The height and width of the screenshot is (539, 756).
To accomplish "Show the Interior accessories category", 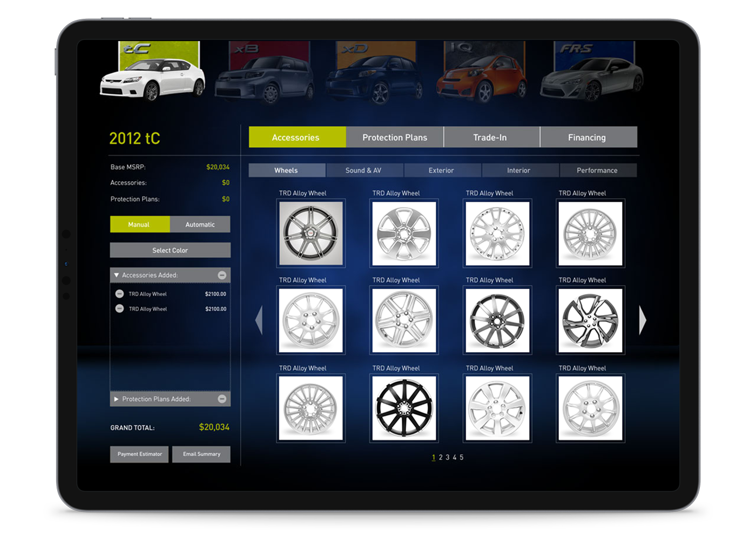I will (x=520, y=170).
